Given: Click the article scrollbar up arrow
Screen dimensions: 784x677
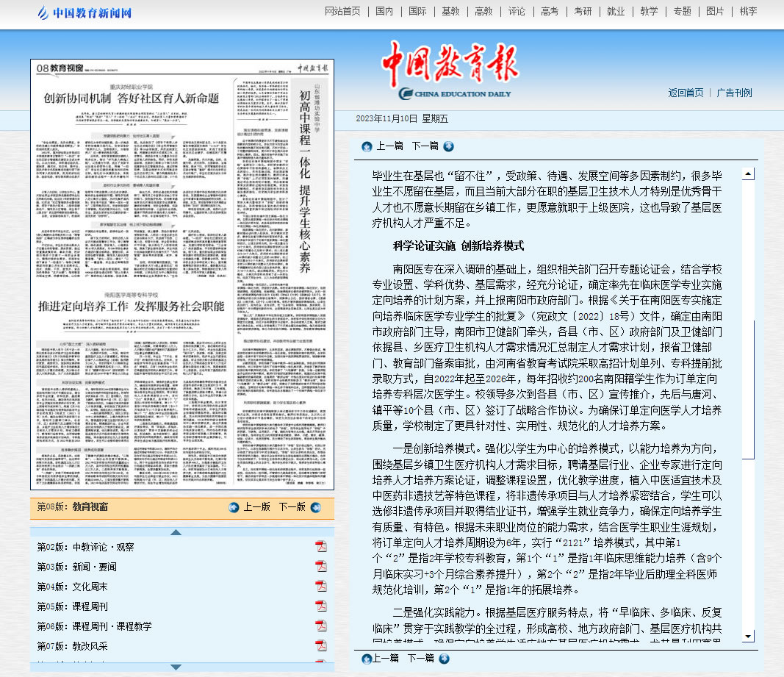Looking at the screenshot, I should [x=749, y=174].
